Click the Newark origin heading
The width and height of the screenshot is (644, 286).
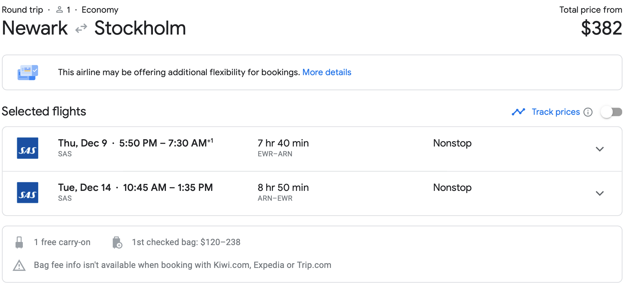click(x=35, y=28)
